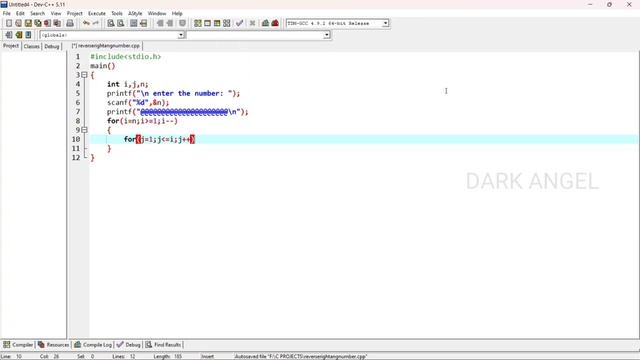Click the 'int i,j,n;' declaration line
640x360 pixels.
(x=128, y=84)
